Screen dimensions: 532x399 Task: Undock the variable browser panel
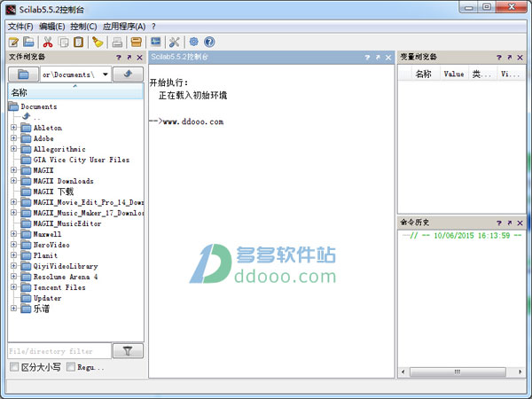[509, 58]
